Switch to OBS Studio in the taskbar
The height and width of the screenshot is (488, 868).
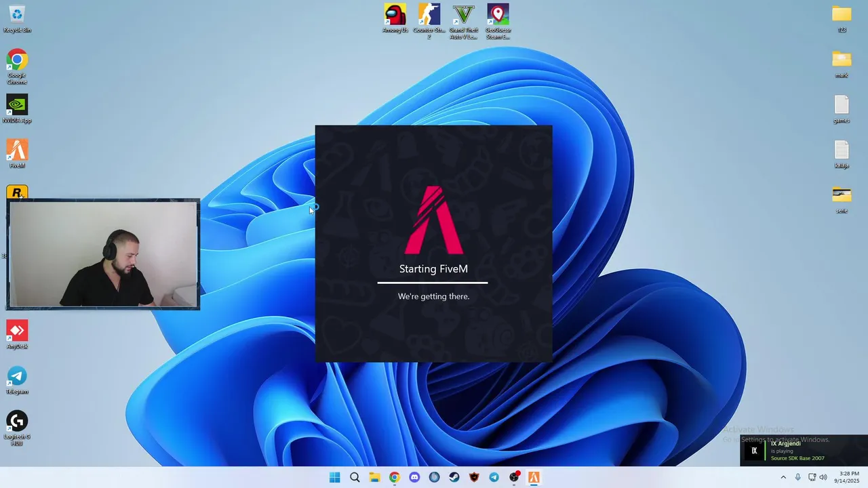[514, 477]
